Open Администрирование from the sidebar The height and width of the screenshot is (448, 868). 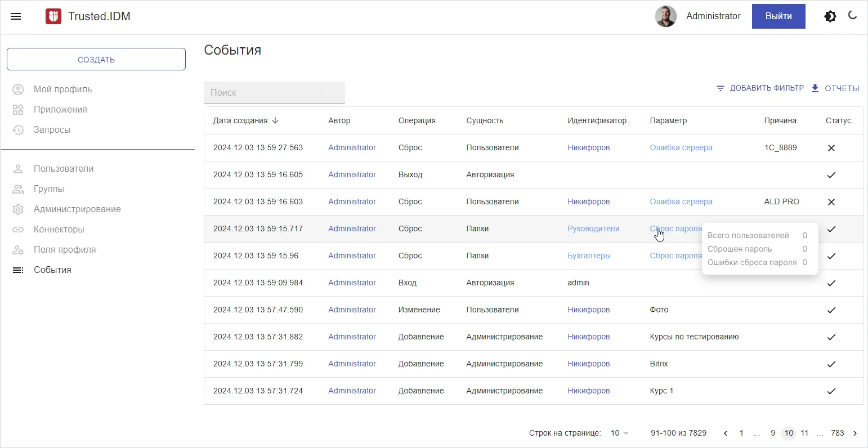click(x=77, y=209)
